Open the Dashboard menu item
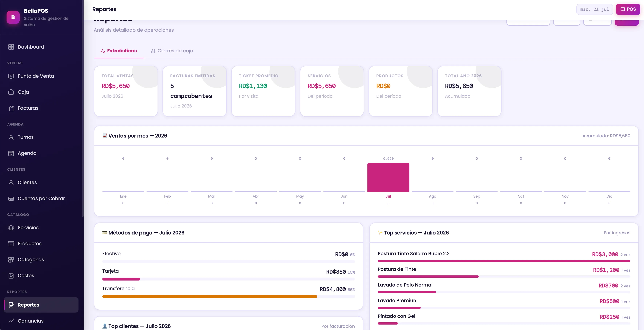 tap(41, 47)
